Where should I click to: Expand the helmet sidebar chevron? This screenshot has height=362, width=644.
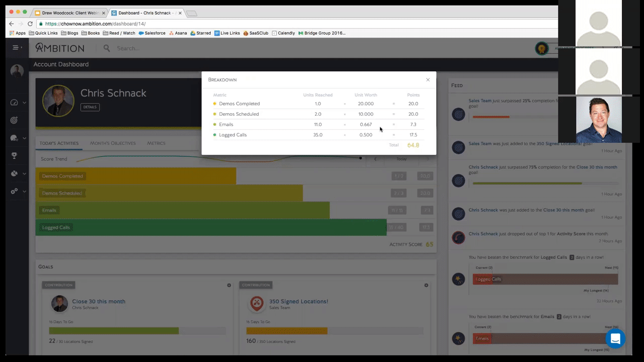pos(24,138)
